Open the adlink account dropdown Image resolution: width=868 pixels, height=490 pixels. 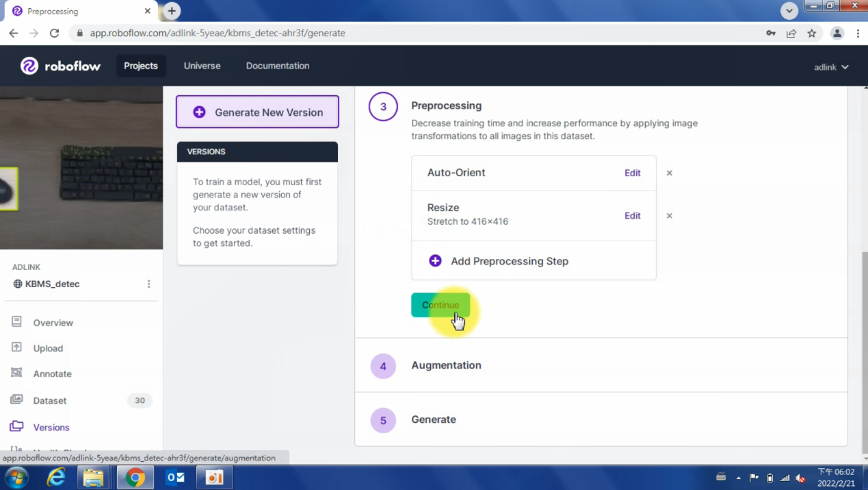point(830,67)
